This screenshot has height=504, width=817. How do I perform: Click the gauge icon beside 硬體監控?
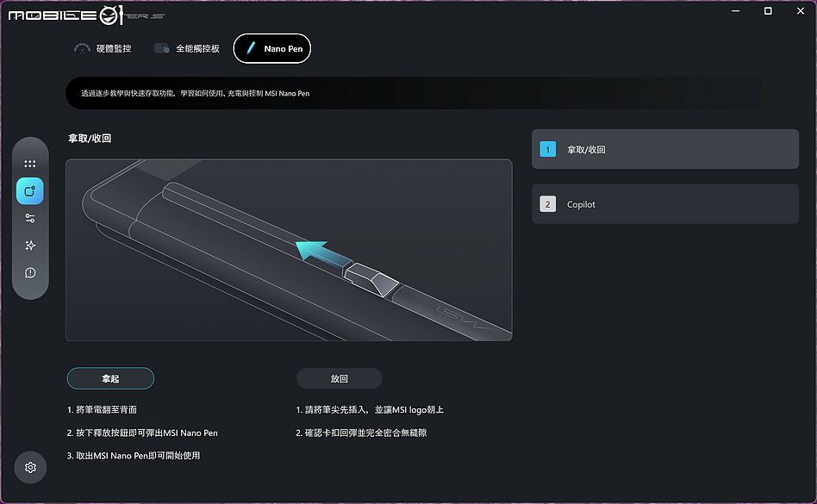point(84,49)
